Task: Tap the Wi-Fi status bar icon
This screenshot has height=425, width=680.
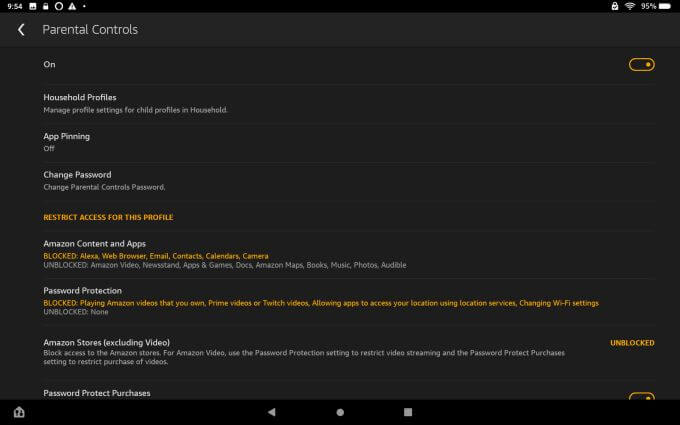Action: [630, 6]
